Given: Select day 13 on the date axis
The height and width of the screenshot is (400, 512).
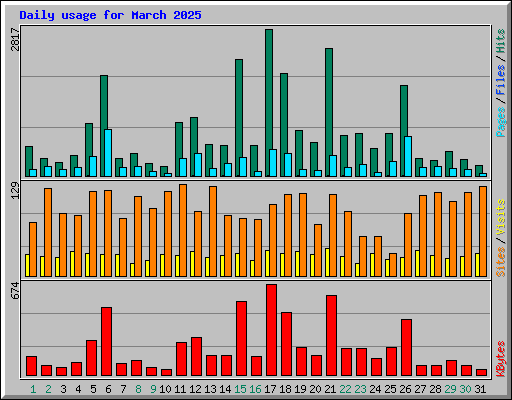Looking at the screenshot, I should coord(210,389).
